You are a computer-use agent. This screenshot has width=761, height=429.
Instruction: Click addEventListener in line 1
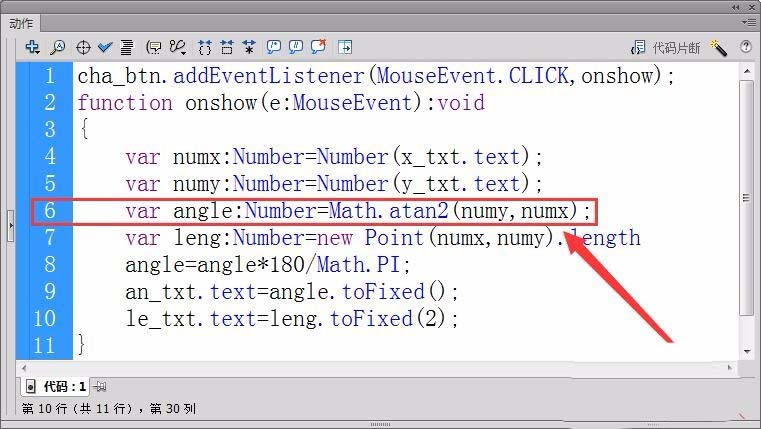tap(268, 76)
